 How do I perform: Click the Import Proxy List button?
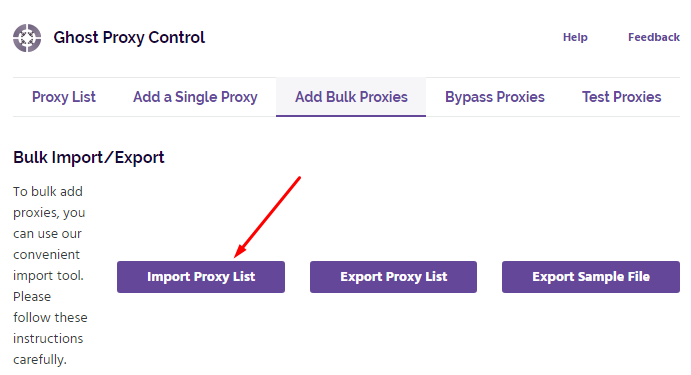(201, 277)
